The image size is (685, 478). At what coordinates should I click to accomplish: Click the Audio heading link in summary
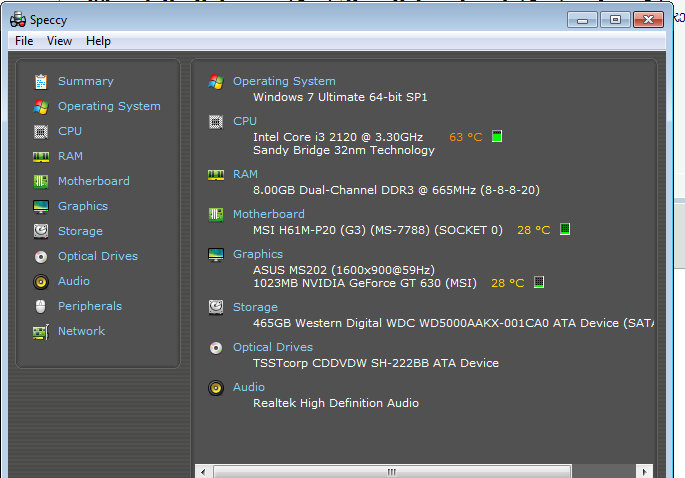click(249, 387)
